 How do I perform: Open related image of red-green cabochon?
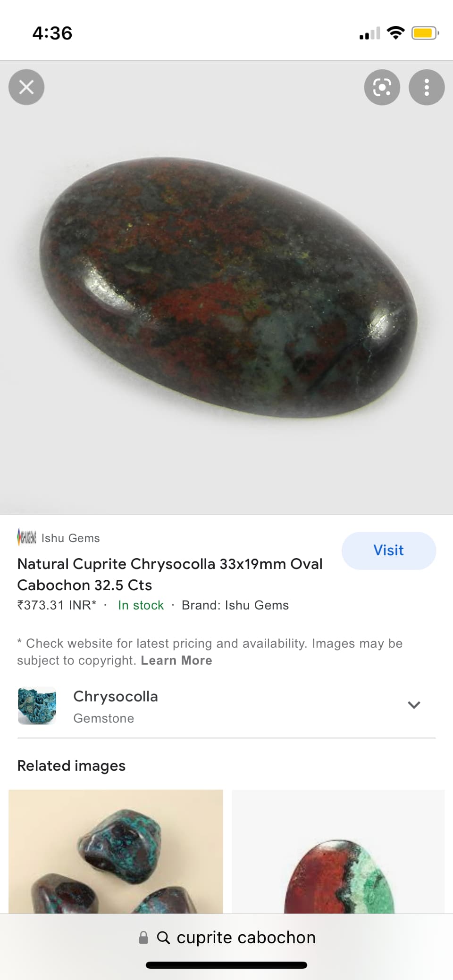click(x=338, y=851)
